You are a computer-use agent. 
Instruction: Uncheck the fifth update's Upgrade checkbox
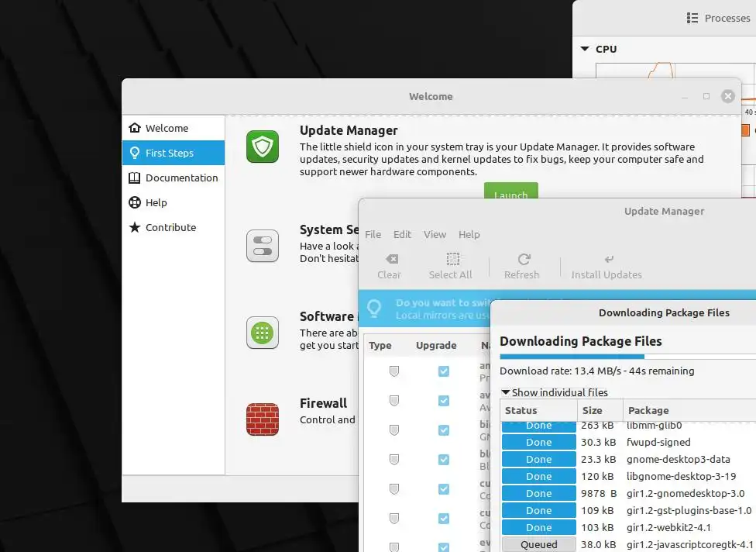[x=444, y=488]
